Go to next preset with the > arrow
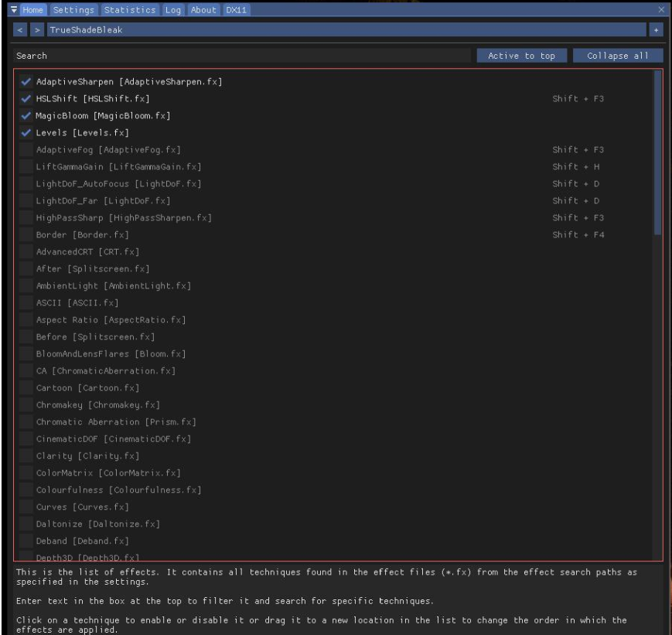The width and height of the screenshot is (672, 635). (36, 30)
